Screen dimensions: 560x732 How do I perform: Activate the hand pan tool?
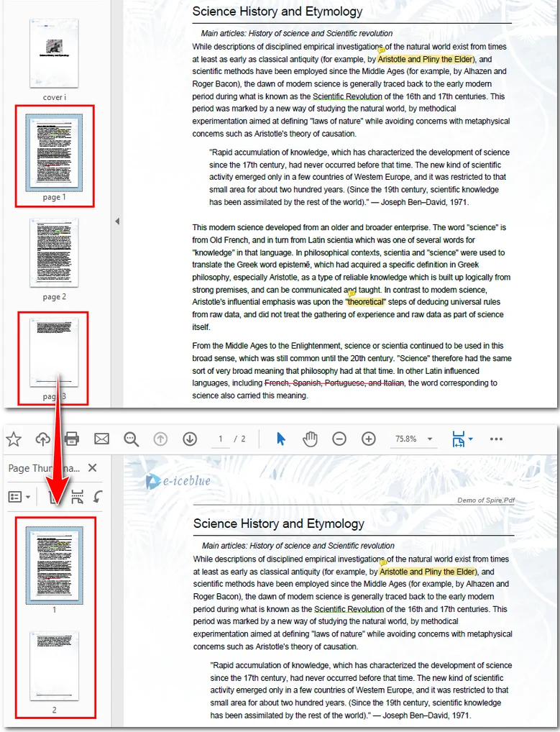[x=310, y=439]
